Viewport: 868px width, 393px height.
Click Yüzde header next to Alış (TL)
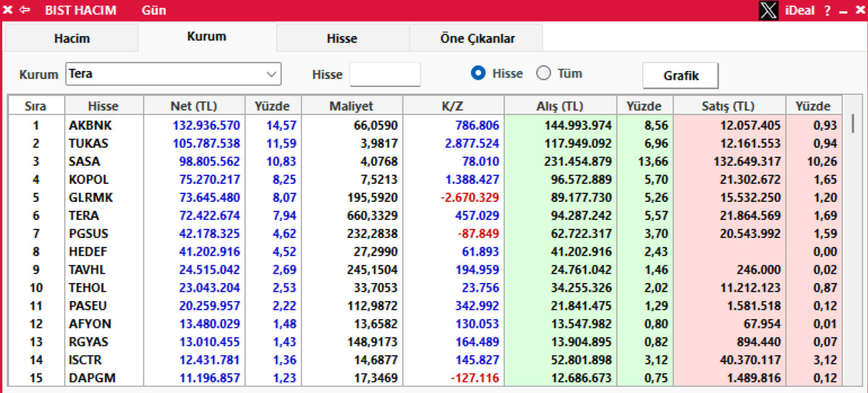(644, 106)
